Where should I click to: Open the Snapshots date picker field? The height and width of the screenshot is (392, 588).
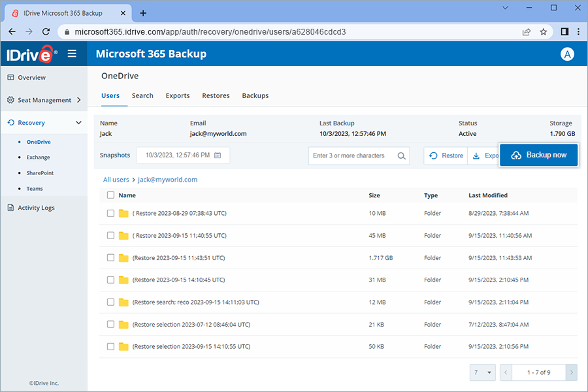click(183, 155)
